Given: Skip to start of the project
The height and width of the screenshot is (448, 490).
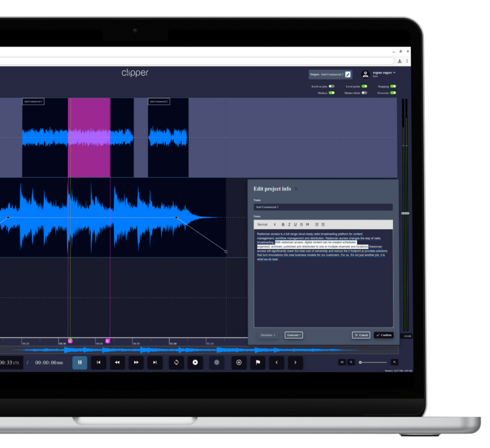Looking at the screenshot, I should tap(98, 362).
